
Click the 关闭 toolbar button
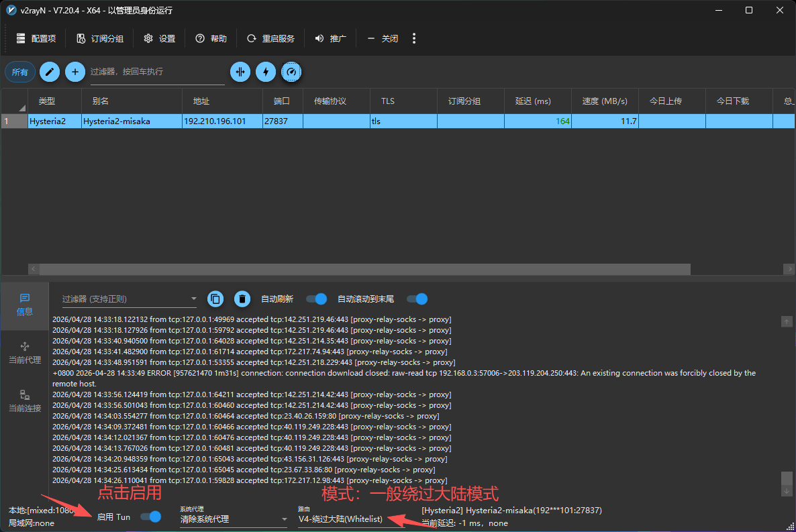pos(383,39)
